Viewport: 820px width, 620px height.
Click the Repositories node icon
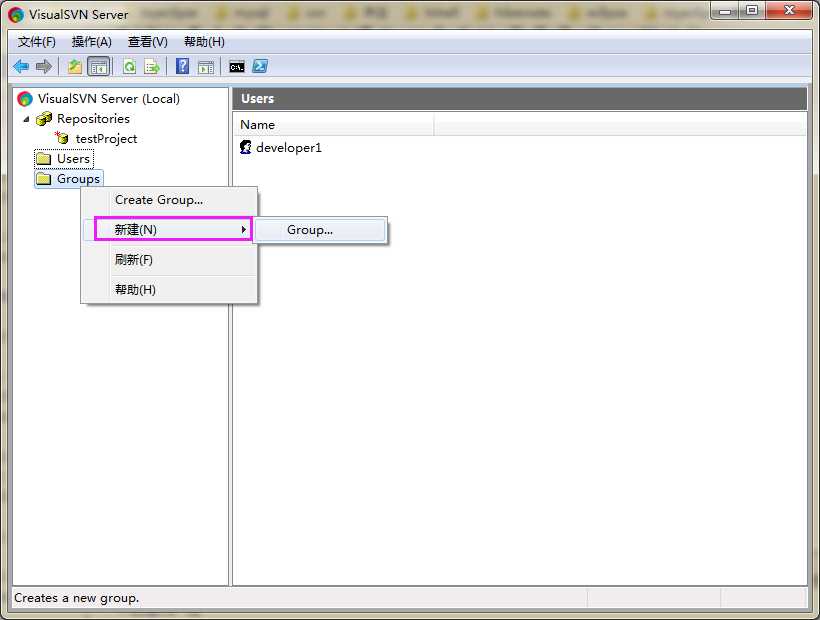(x=44, y=119)
